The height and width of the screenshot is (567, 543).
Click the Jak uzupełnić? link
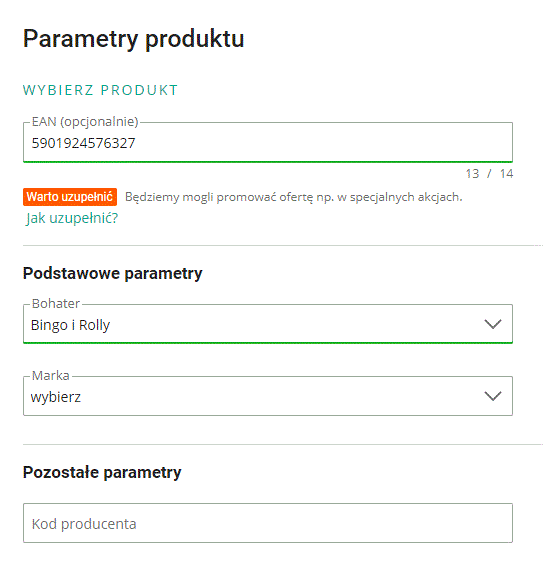point(72,218)
